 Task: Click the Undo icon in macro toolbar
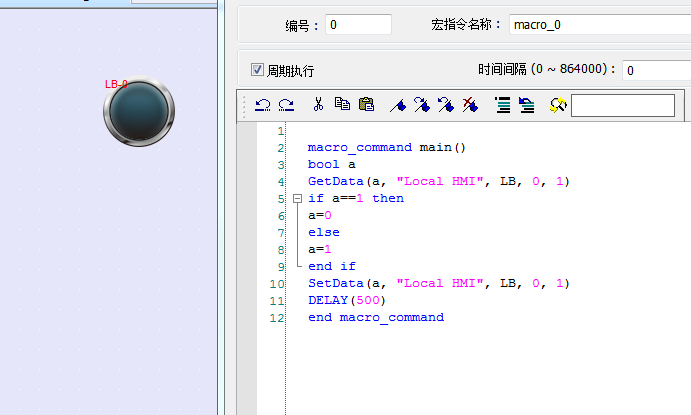262,104
